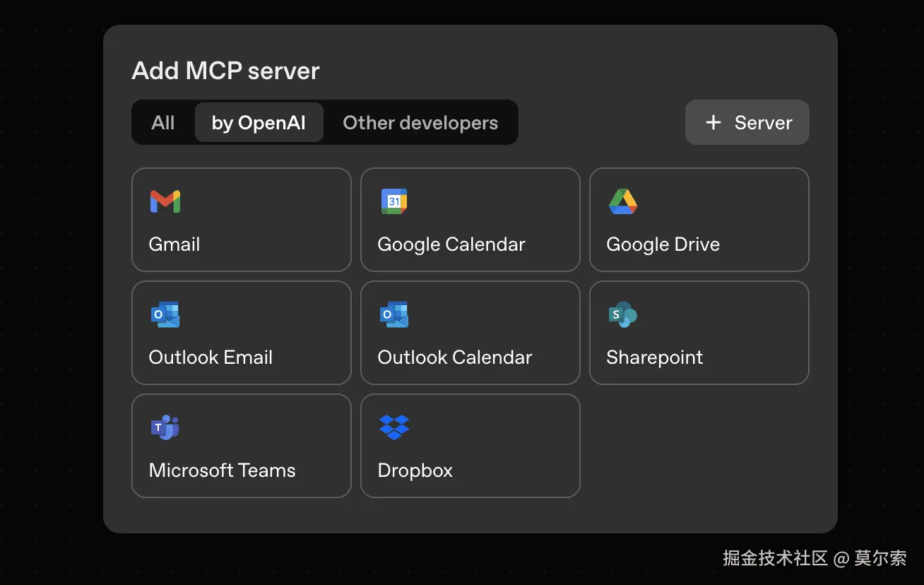Screen dimensions: 924x585
Task: Click the Server text label
Action: (764, 122)
